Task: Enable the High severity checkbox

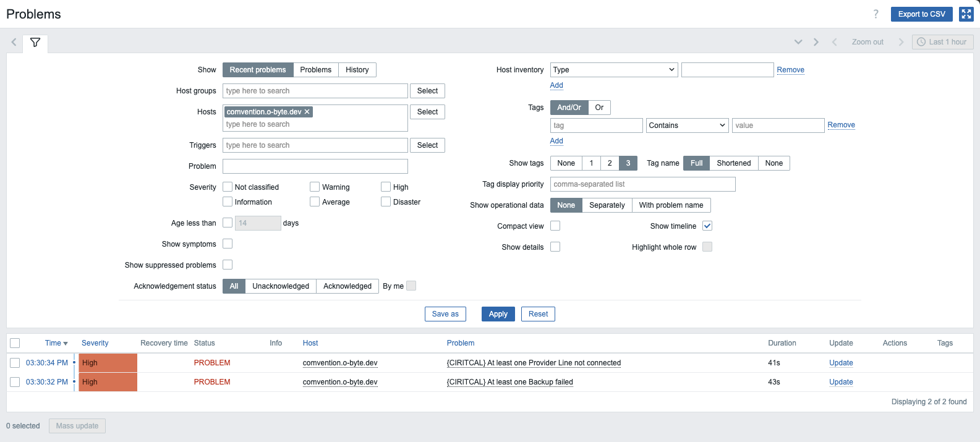Action: (x=386, y=187)
